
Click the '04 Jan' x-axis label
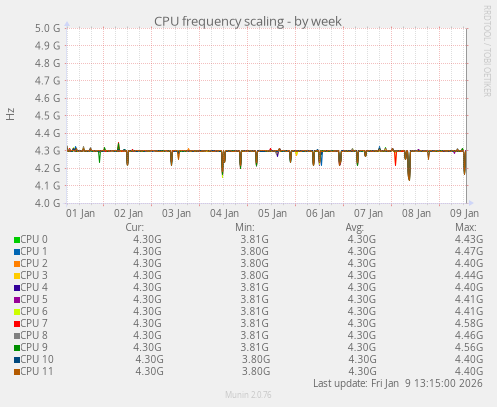(224, 213)
